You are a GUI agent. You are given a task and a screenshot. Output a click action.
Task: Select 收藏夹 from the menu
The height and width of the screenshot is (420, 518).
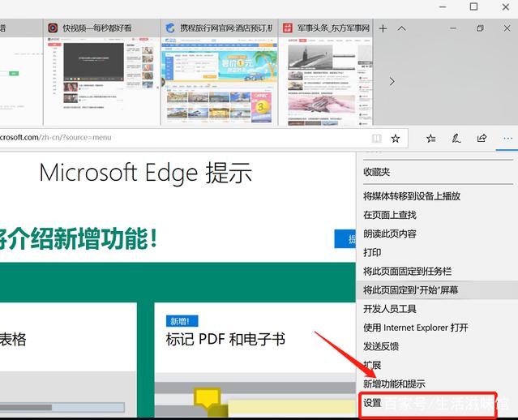pos(377,172)
